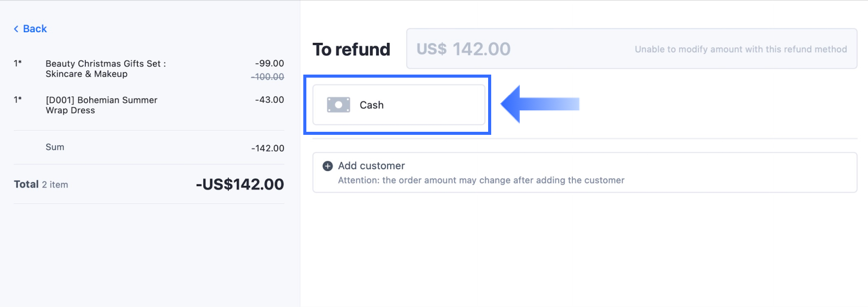Click the Total 2 item label

click(x=41, y=184)
